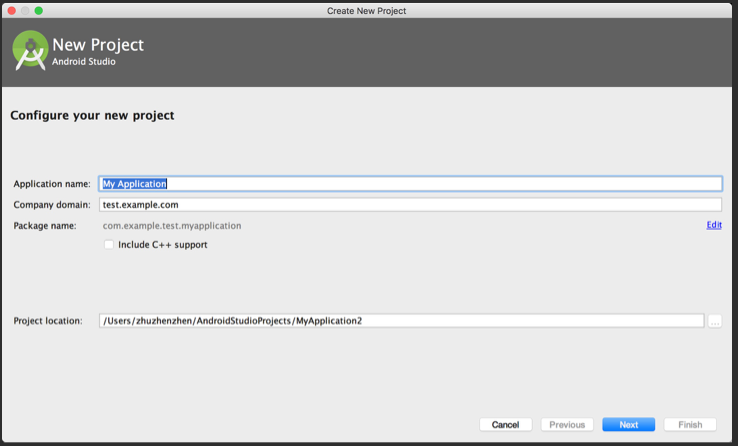This screenshot has width=738, height=446.
Task: Click the 'Company domain:' label
Action: pyautogui.click(x=52, y=205)
